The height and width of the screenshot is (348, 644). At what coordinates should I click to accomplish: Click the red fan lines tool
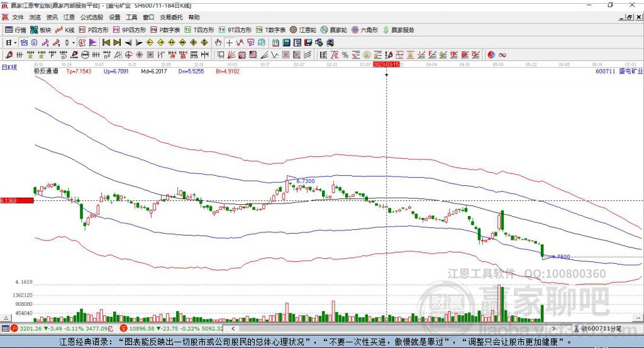pos(231,55)
